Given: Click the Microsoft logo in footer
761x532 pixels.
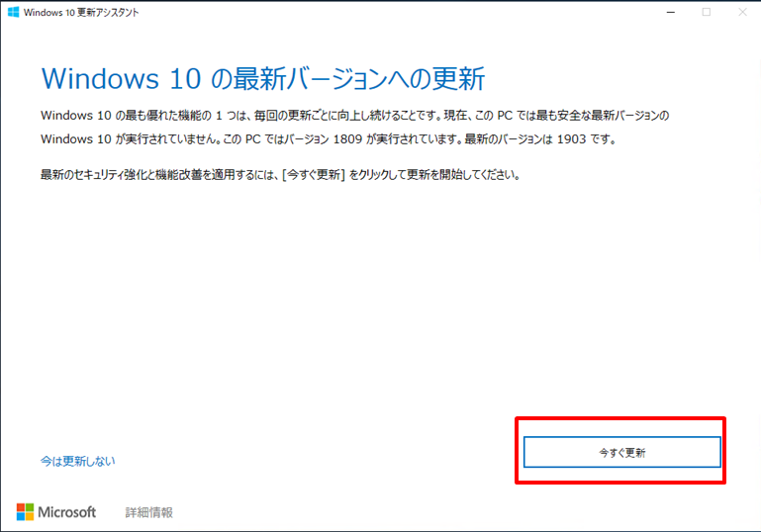Looking at the screenshot, I should coord(56,512).
